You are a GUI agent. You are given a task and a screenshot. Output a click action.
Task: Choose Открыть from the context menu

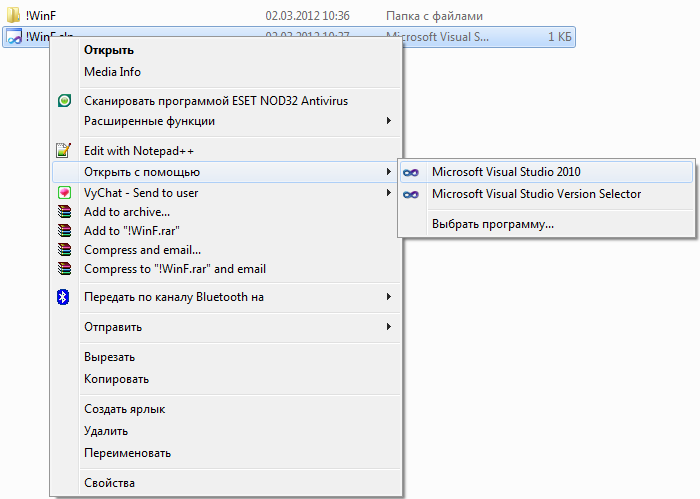[226, 50]
